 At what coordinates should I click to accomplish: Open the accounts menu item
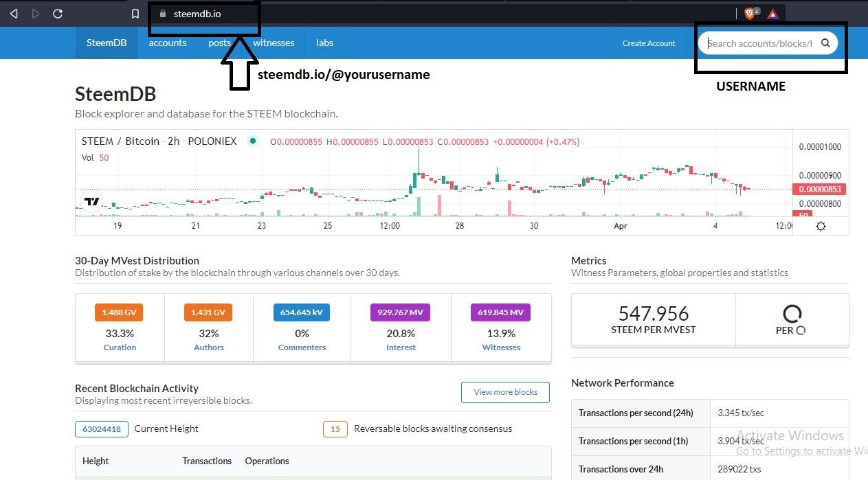(x=168, y=43)
